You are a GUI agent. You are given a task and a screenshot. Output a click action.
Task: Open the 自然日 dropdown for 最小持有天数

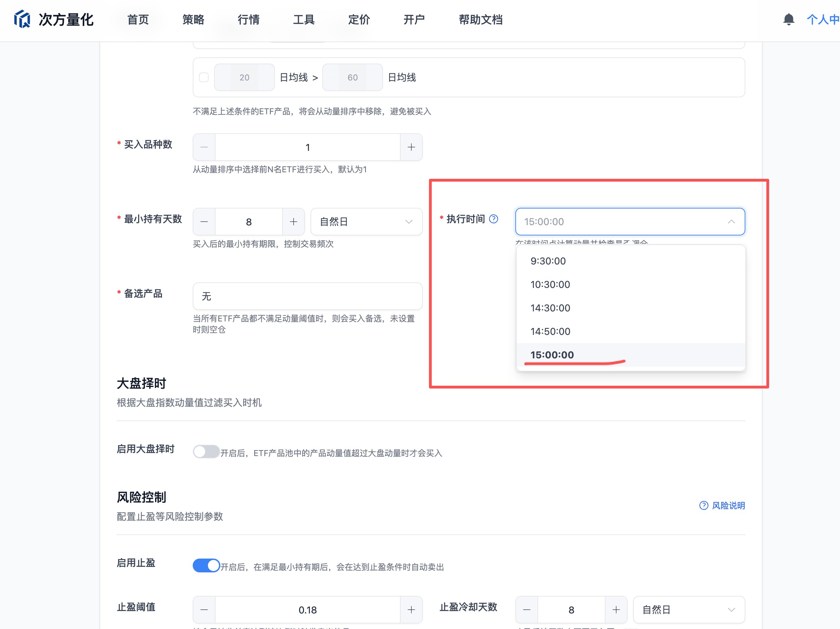click(366, 222)
